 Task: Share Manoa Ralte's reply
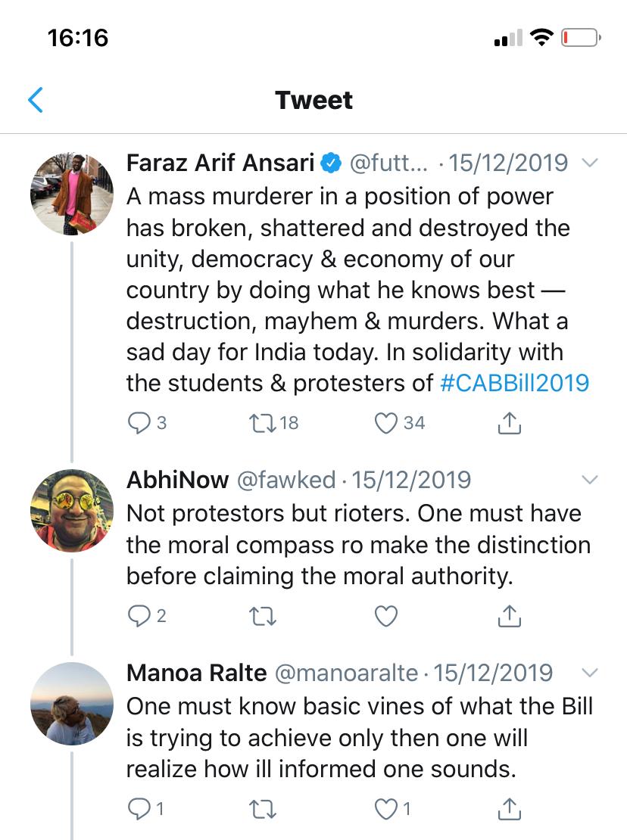(510, 809)
